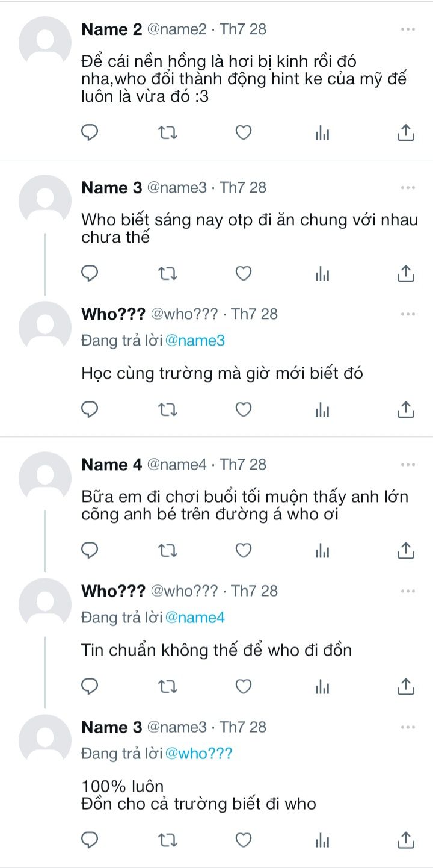Click the @name3 mention link
This screenshot has height=868, width=433.
click(195, 341)
